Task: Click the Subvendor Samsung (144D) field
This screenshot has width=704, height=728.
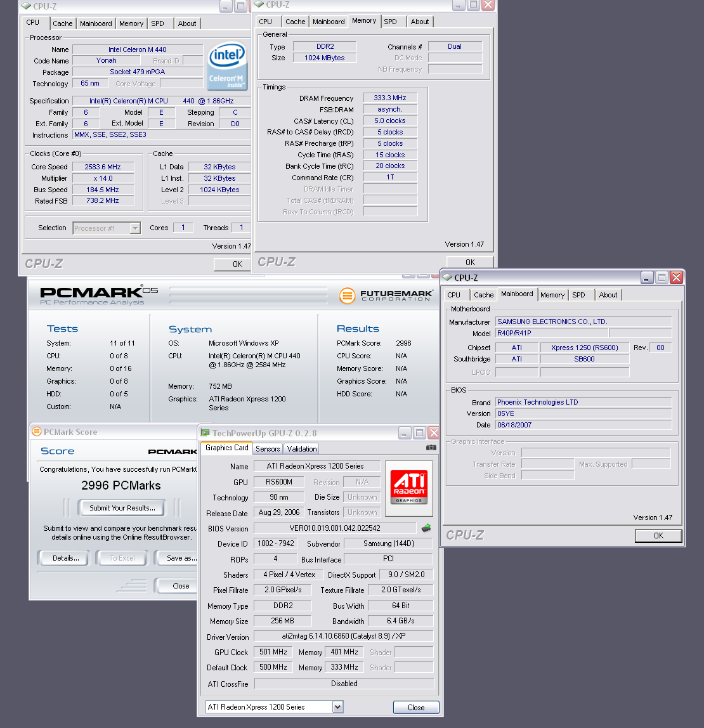Action: (388, 543)
